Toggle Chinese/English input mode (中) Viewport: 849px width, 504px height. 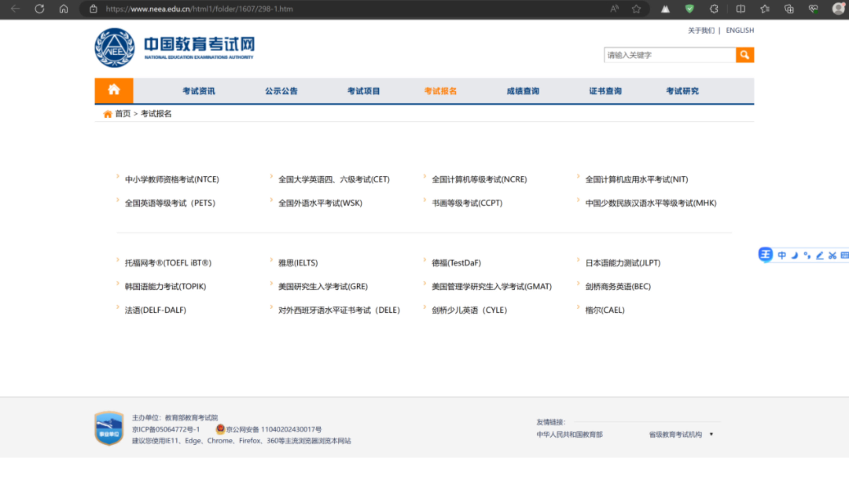tap(782, 256)
